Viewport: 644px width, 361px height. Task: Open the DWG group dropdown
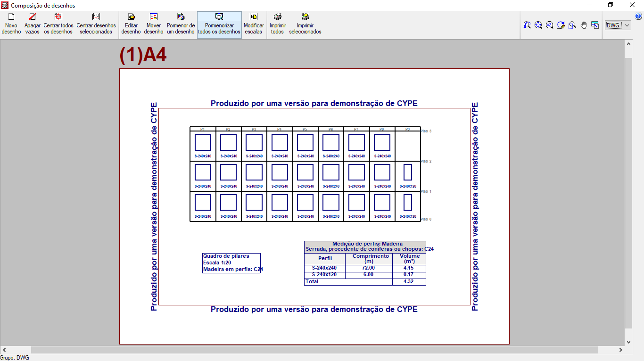click(x=618, y=25)
